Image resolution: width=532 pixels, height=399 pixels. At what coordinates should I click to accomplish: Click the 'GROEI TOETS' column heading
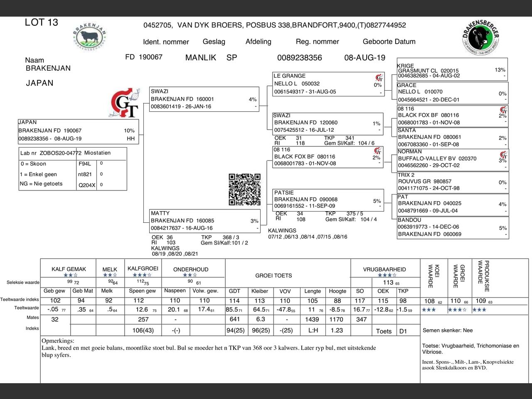coord(273,276)
